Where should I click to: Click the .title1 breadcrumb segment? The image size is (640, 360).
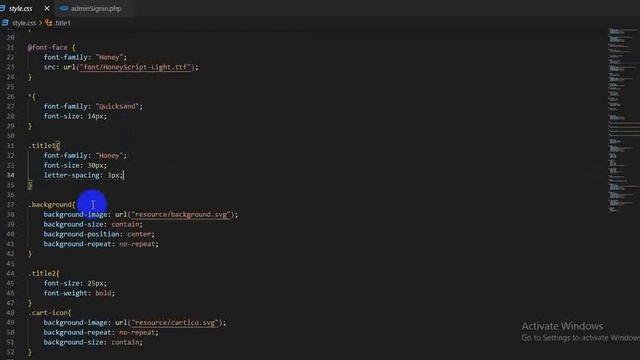coord(62,23)
